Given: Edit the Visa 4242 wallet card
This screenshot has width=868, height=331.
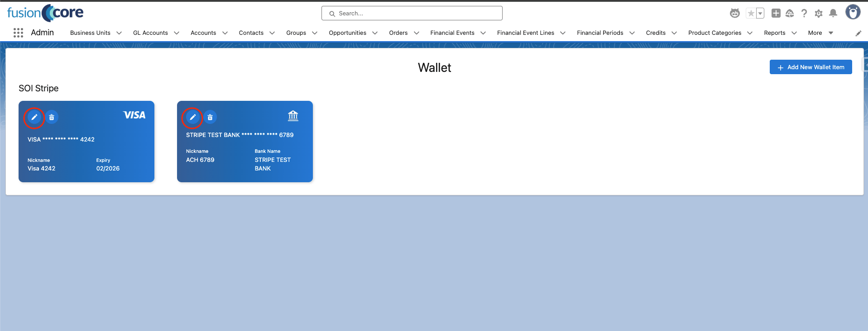Looking at the screenshot, I should tap(34, 118).
